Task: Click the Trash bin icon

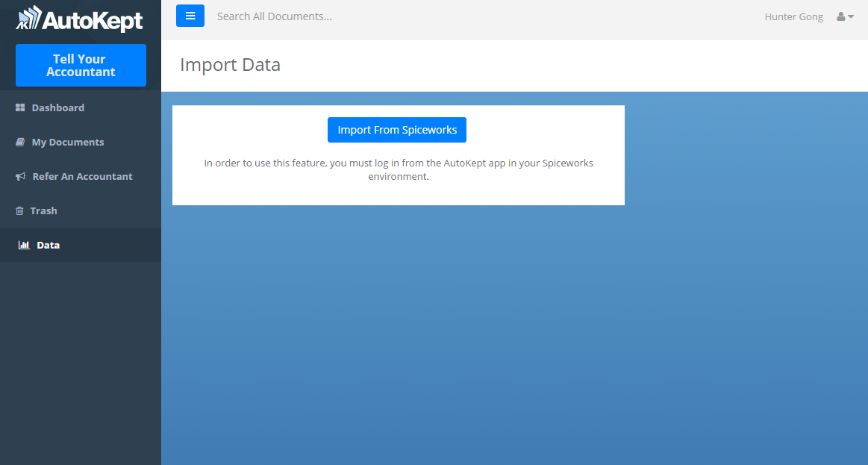Action: [19, 210]
